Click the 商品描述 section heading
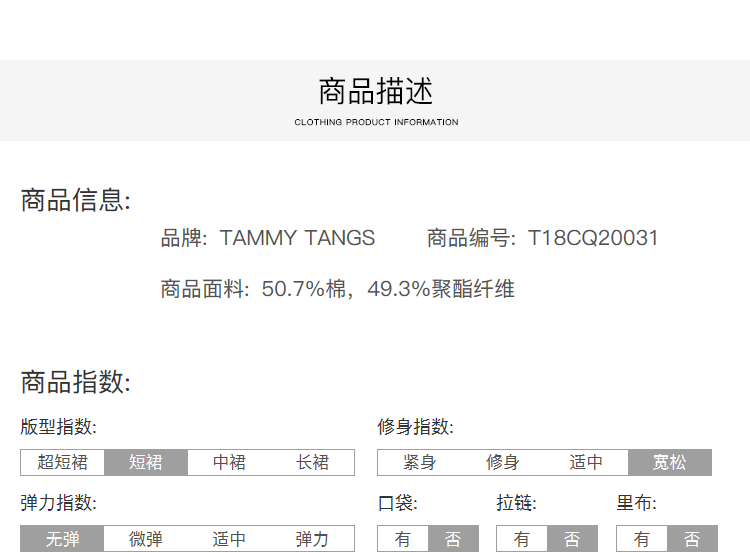This screenshot has width=750, height=552. pos(376,92)
